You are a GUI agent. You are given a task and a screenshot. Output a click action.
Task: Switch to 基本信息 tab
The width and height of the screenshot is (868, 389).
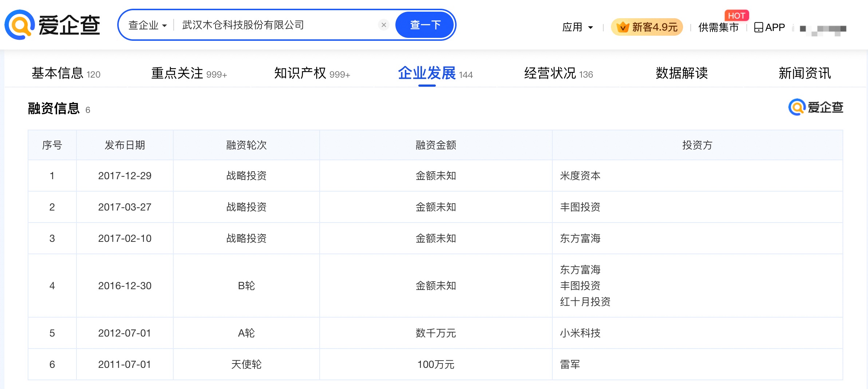point(66,73)
